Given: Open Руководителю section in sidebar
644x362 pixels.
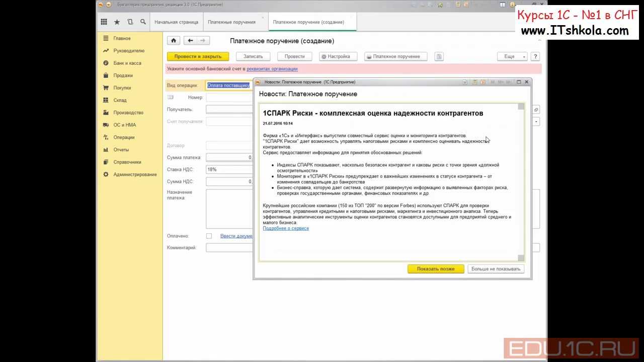Looking at the screenshot, I should click(129, 51).
